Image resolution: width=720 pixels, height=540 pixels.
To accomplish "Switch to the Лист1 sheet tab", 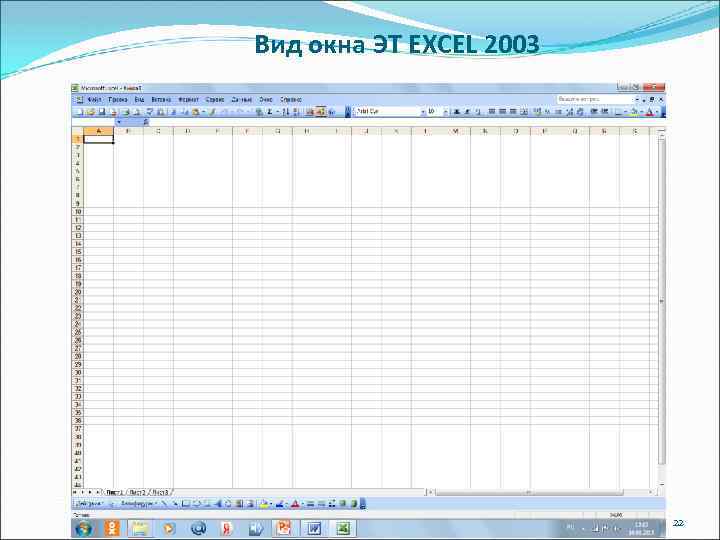I will point(114,492).
